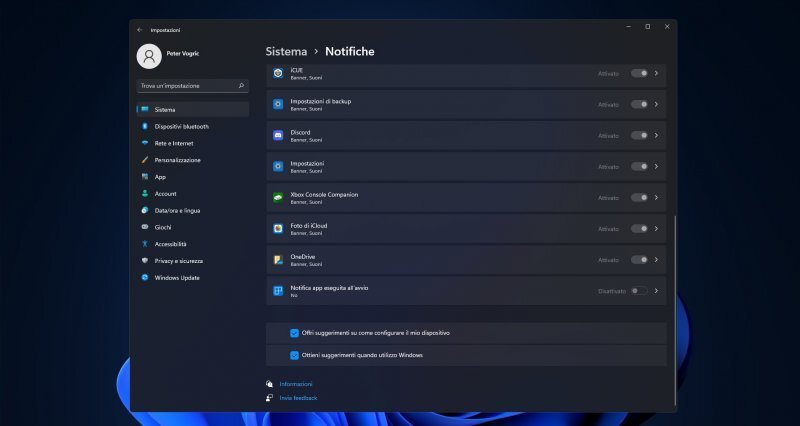Expand Notifica app eseguita all'avvio chevron

[656, 291]
